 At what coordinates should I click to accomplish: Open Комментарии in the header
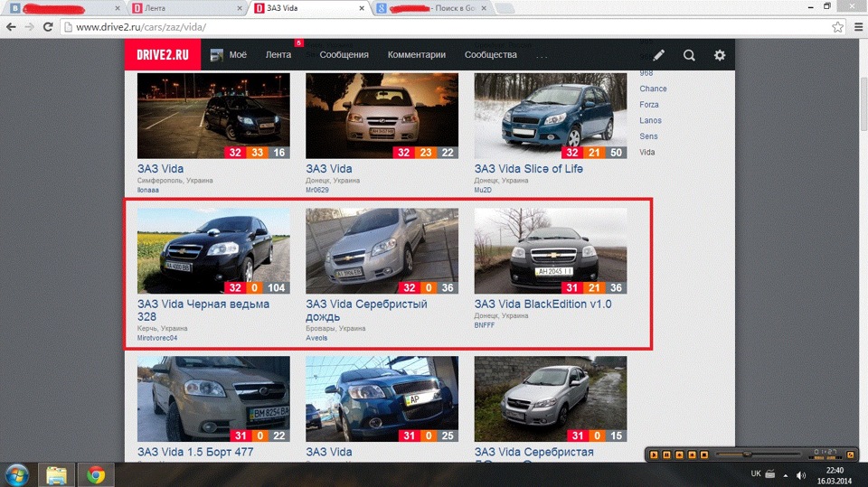coord(416,55)
